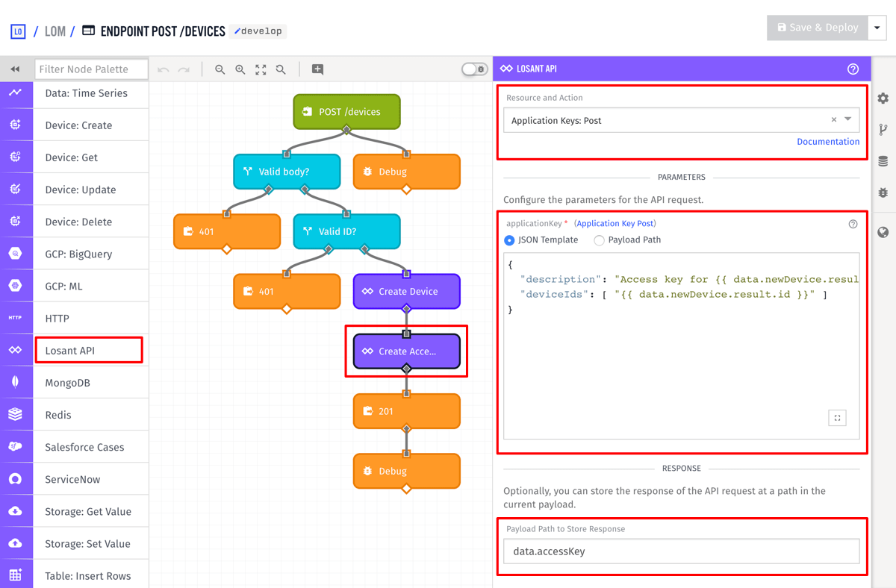Go to the LOM breadcrumb link
This screenshot has height=588, width=896.
click(55, 31)
